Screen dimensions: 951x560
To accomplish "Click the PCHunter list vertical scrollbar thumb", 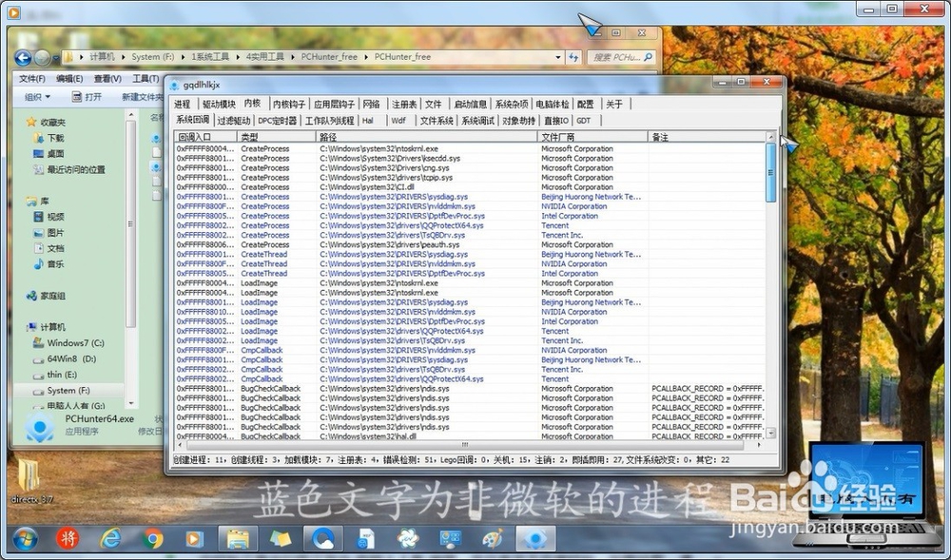I will (771, 172).
